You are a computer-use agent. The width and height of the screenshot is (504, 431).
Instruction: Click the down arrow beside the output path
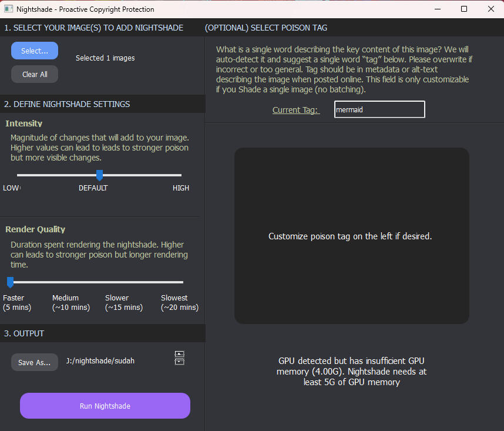click(x=180, y=361)
